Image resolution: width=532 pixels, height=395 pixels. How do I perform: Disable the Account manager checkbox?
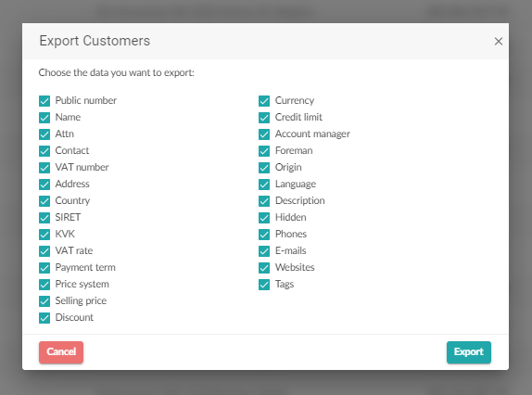[264, 134]
